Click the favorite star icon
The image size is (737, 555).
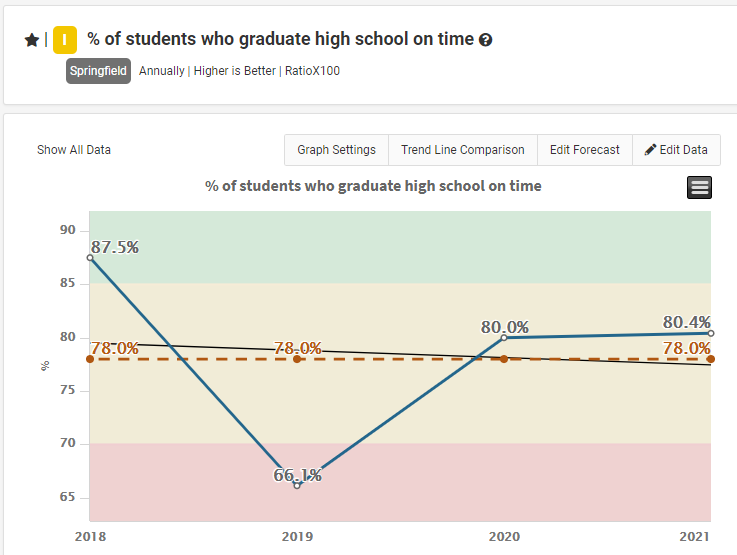(x=31, y=40)
